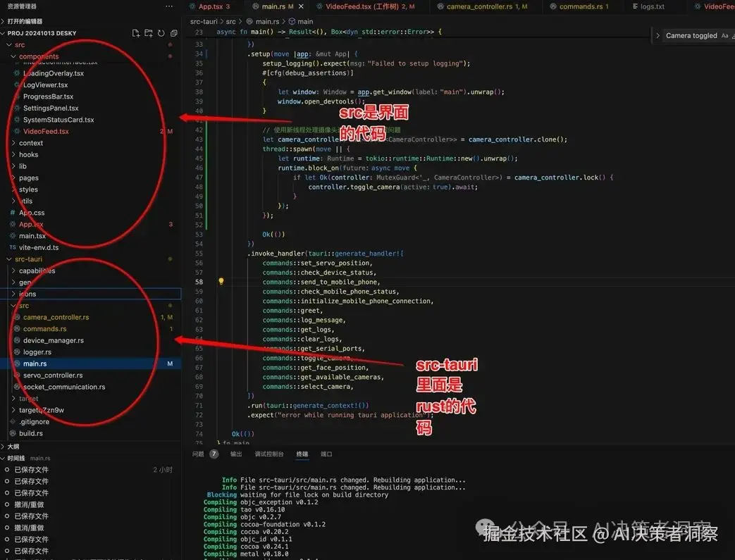735x560 pixels.
Task: Open the 问题 problems panel tab
Action: tap(198, 454)
